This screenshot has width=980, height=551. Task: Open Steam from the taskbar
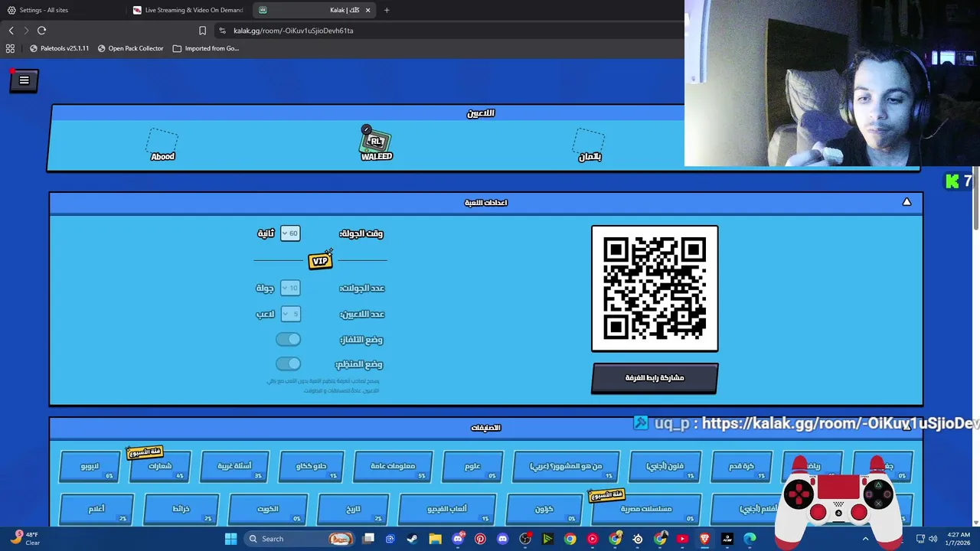pyautogui.click(x=413, y=539)
